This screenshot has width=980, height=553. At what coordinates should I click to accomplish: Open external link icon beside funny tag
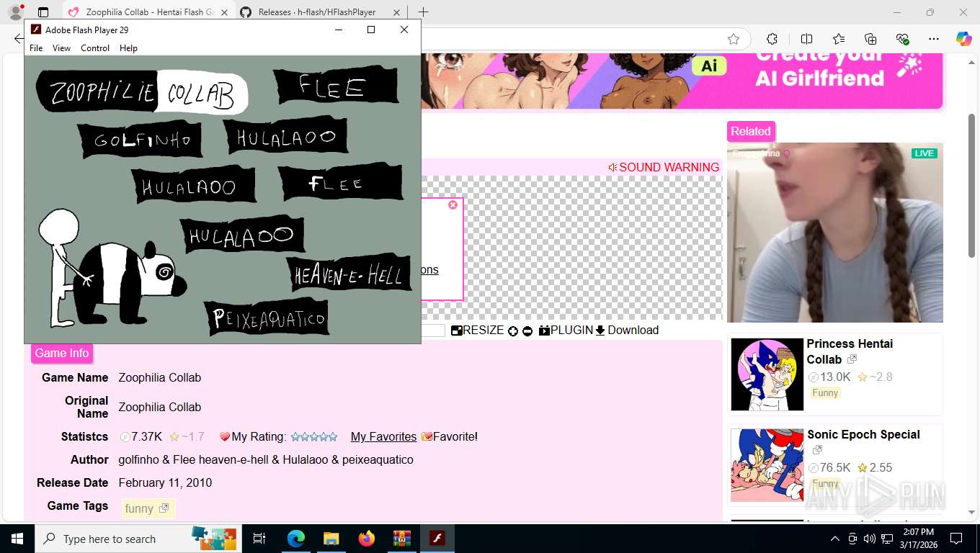[164, 508]
